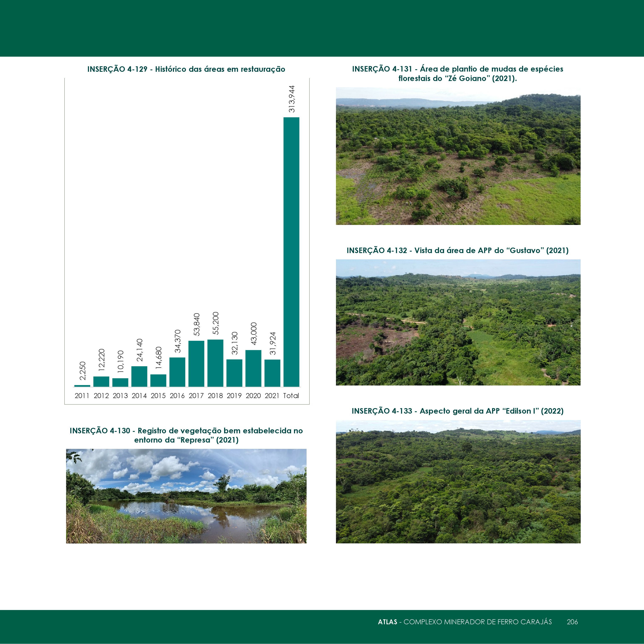Click the 2020 bar in the chart
The width and height of the screenshot is (644, 644).
[x=253, y=368]
